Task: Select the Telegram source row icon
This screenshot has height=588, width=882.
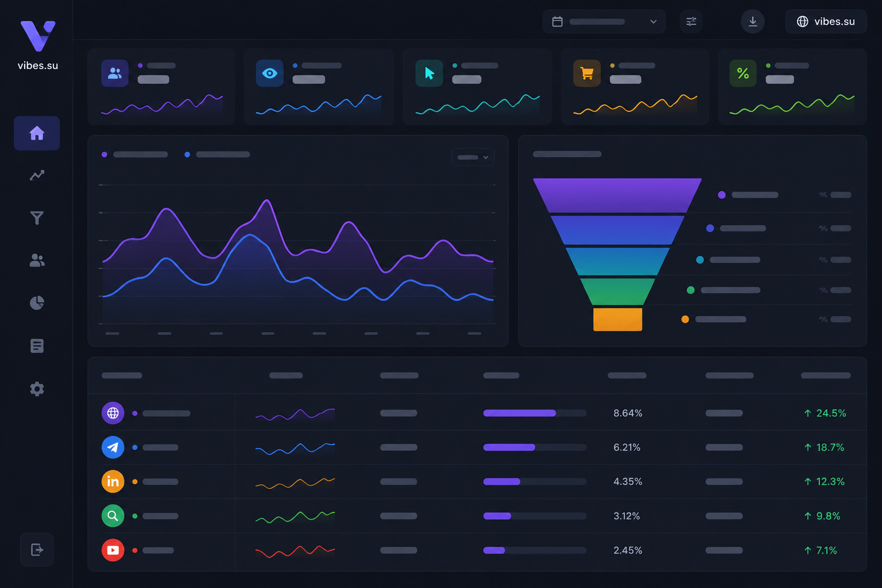Action: 113,447
